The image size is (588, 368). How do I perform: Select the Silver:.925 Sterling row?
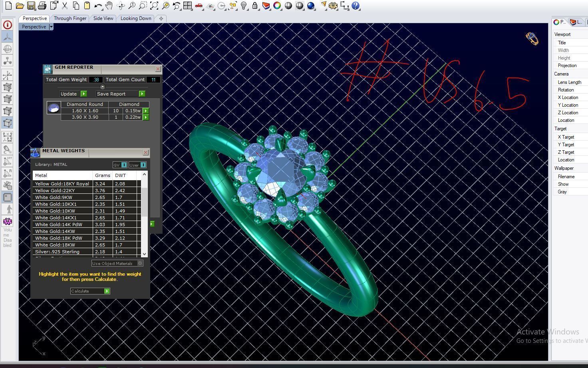coord(87,252)
